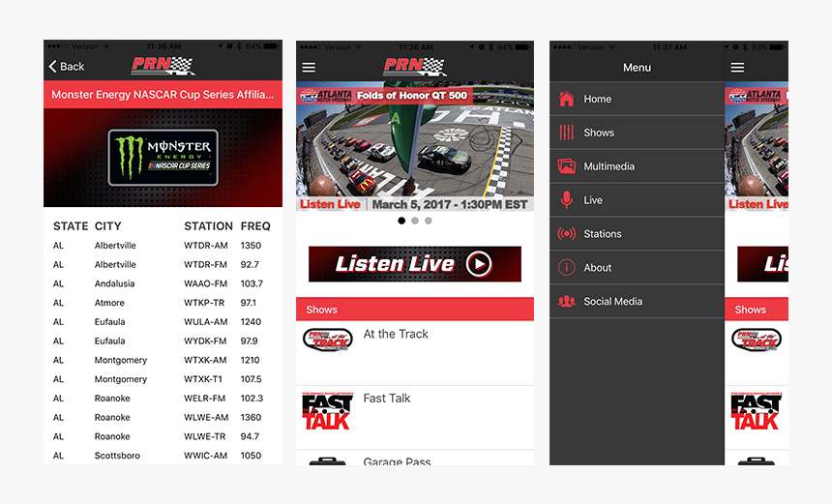832x504 pixels.
Task: Select second carousel page dot
Action: 415,221
